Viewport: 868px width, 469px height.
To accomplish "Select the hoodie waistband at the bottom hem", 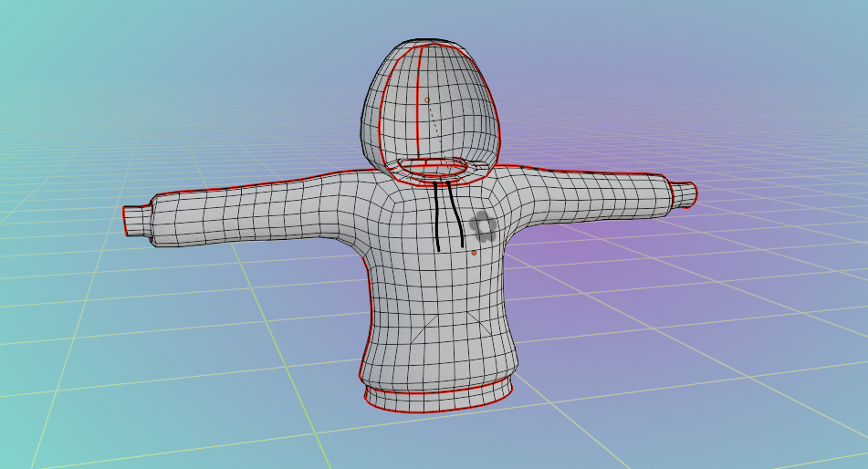I will 437,398.
